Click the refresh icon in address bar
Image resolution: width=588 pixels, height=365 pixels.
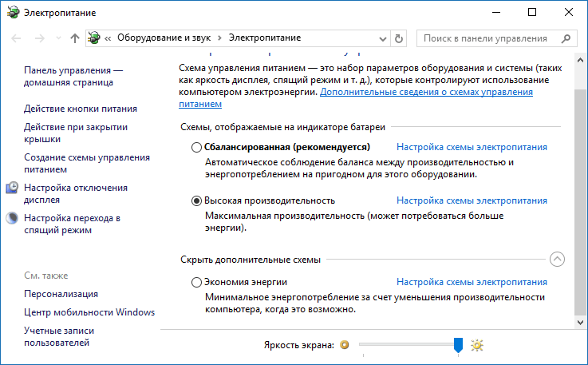(x=400, y=38)
